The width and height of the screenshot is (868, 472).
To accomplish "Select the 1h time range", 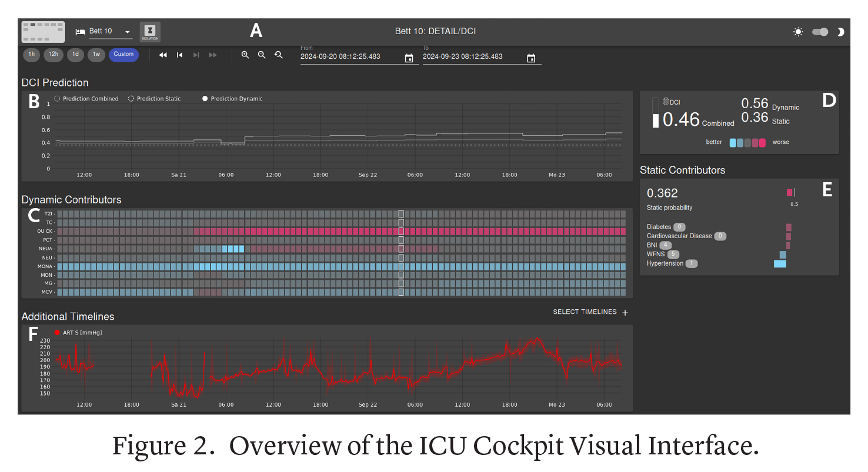I will pos(32,55).
